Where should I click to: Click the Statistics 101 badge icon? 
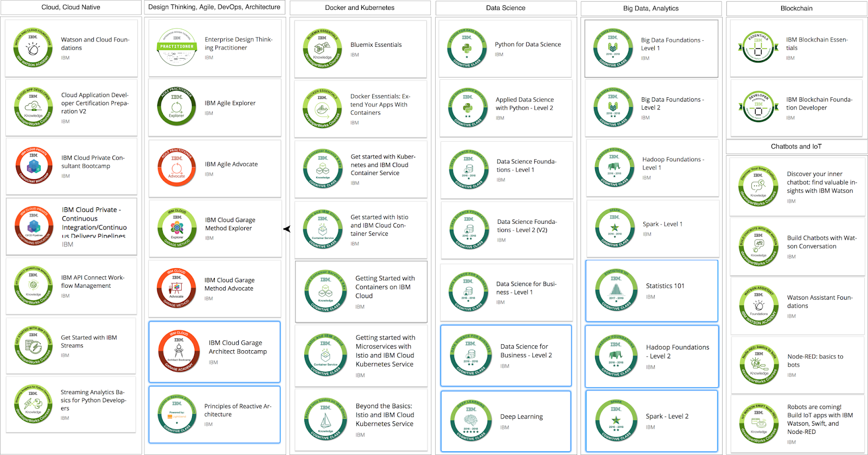click(616, 291)
